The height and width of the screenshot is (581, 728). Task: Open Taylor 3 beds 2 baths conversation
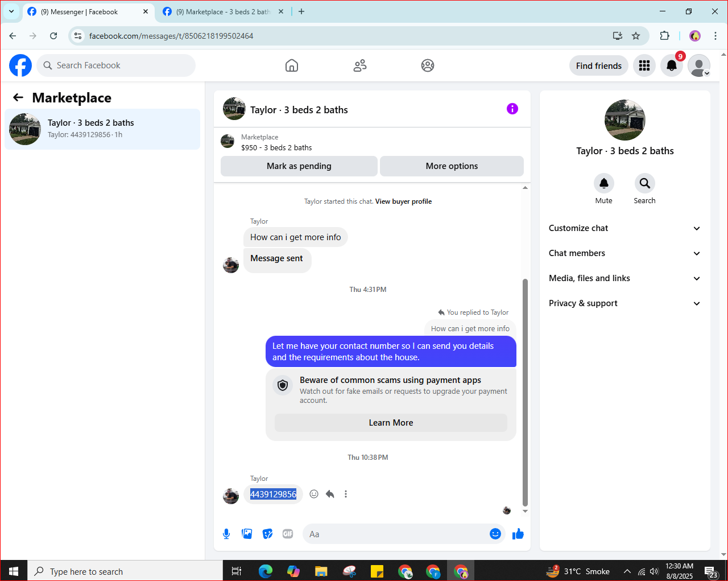tap(102, 129)
